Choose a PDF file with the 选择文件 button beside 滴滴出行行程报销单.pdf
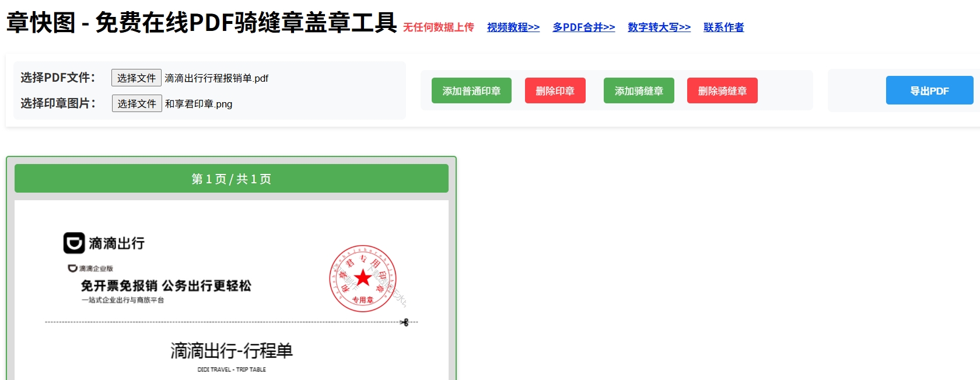This screenshot has width=980, height=380. click(x=136, y=78)
